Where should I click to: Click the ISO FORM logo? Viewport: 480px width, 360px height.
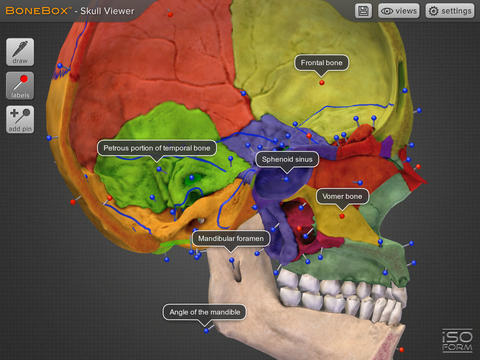(457, 341)
